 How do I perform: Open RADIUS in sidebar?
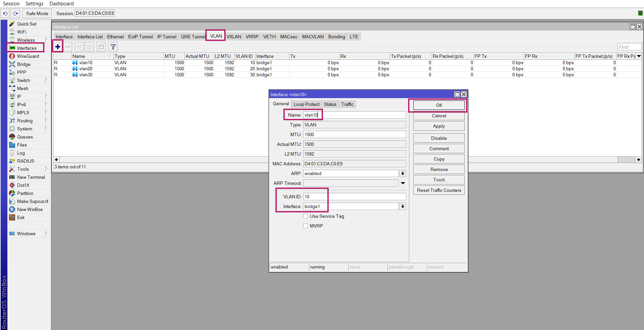click(x=26, y=161)
